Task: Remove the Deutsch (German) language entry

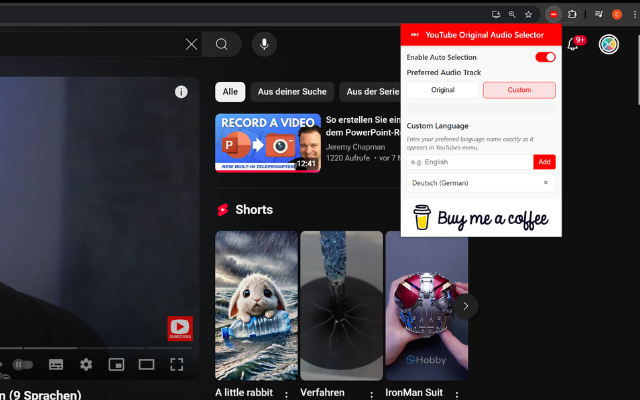Action: pos(546,182)
